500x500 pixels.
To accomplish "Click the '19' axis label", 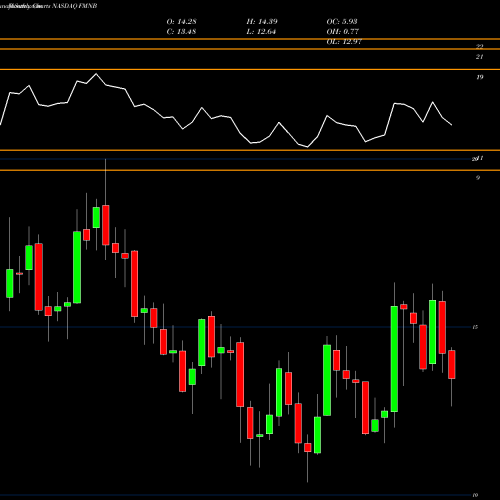I will pos(479,77).
